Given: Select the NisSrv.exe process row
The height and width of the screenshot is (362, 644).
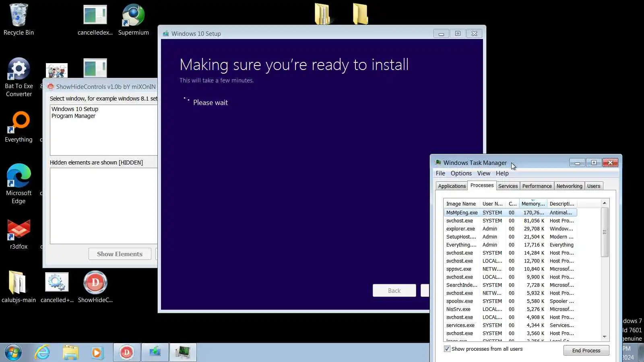Looking at the screenshot, I should pos(510,309).
